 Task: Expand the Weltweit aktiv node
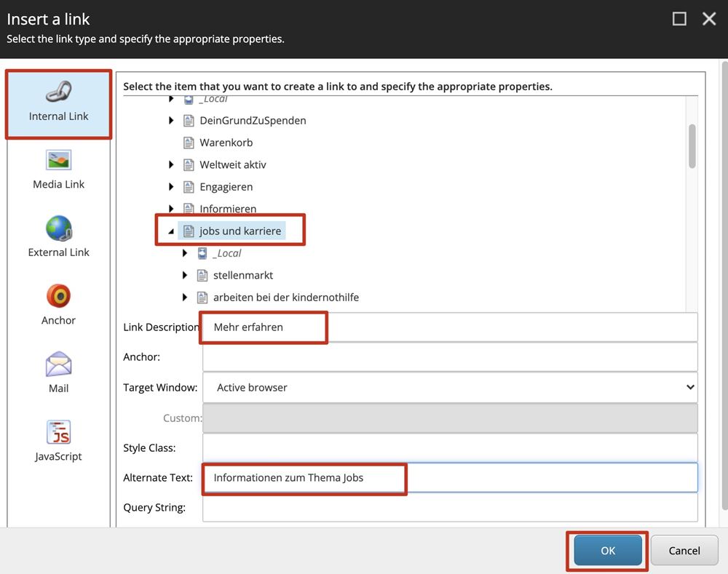(171, 165)
